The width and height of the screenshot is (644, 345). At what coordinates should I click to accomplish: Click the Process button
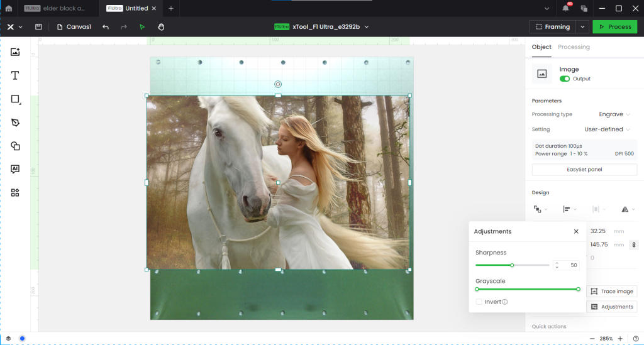coord(615,26)
